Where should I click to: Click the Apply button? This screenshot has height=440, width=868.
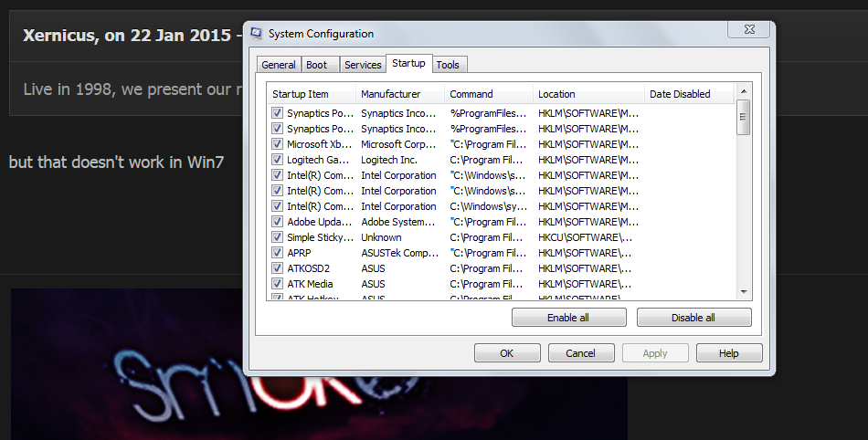pos(655,353)
